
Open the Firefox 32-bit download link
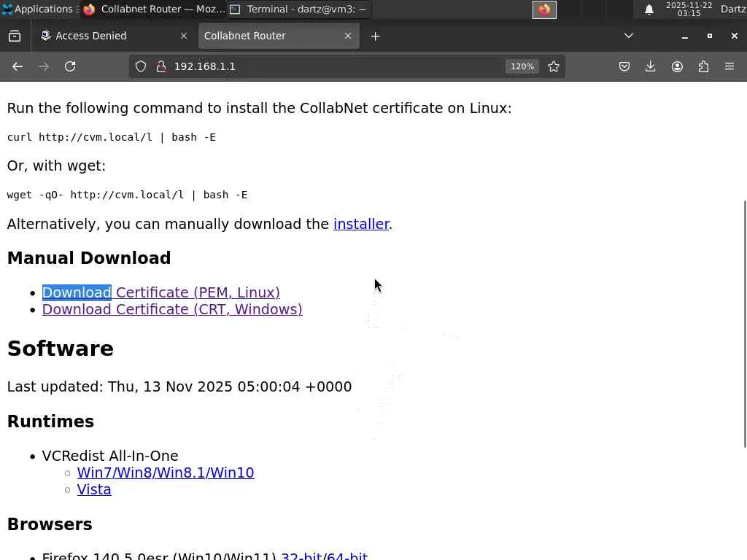[301, 556]
